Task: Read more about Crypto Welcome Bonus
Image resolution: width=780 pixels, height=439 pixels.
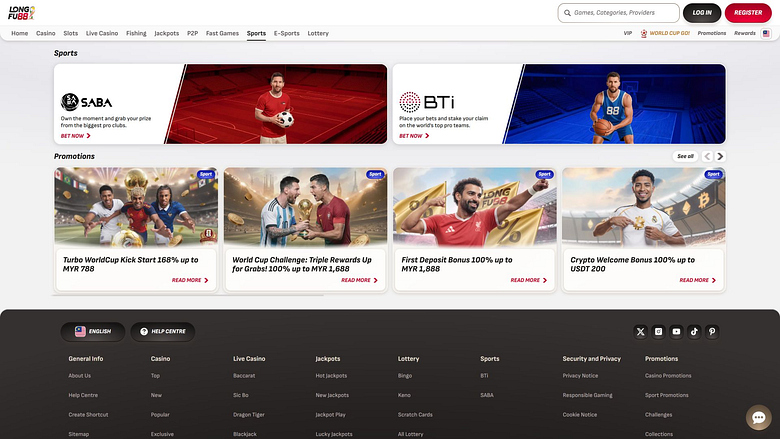Action: click(x=698, y=280)
